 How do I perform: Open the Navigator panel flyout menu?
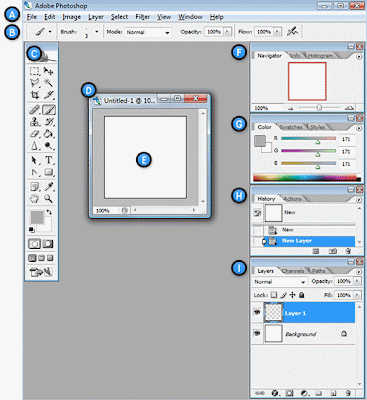pos(359,57)
